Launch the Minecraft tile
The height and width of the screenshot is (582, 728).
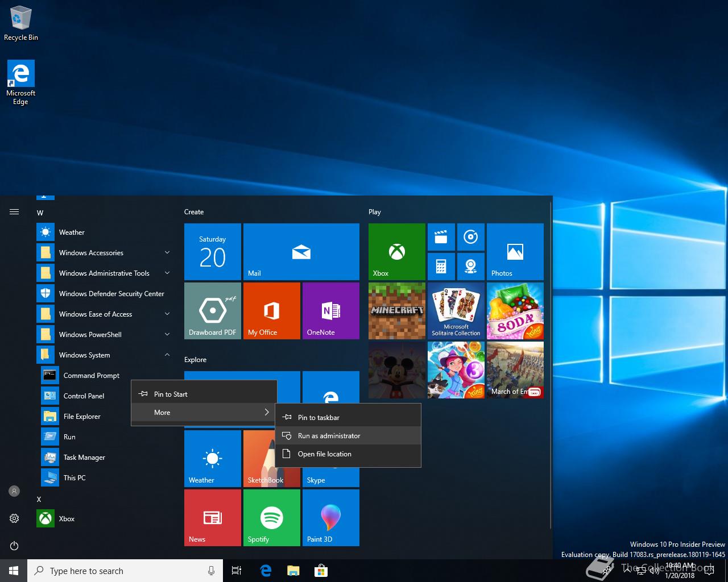(397, 311)
